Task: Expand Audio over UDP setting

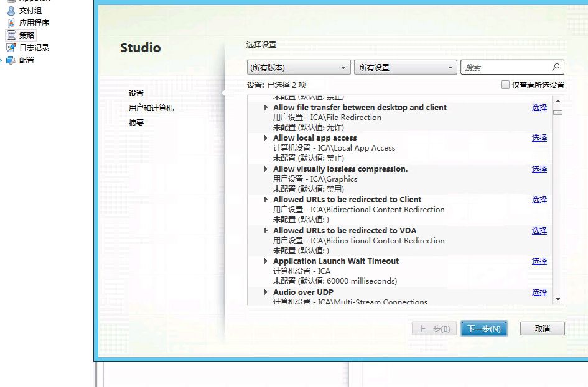Action: click(266, 292)
